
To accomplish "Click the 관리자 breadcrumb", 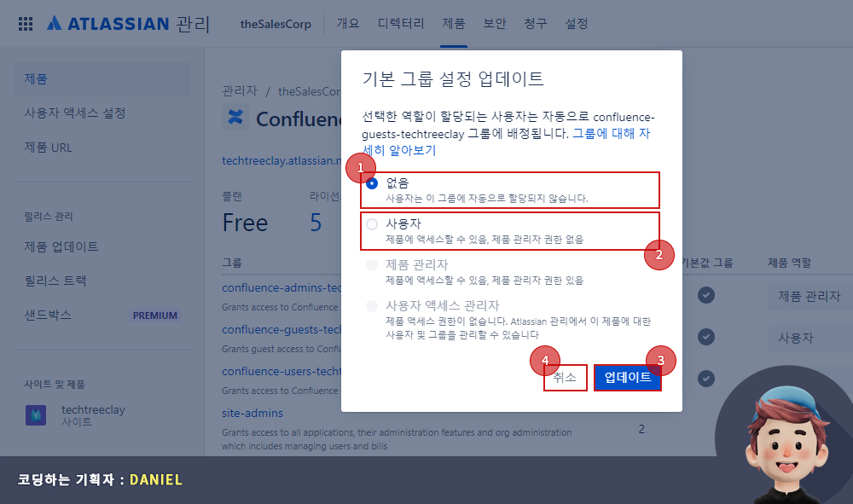I will pos(240,90).
